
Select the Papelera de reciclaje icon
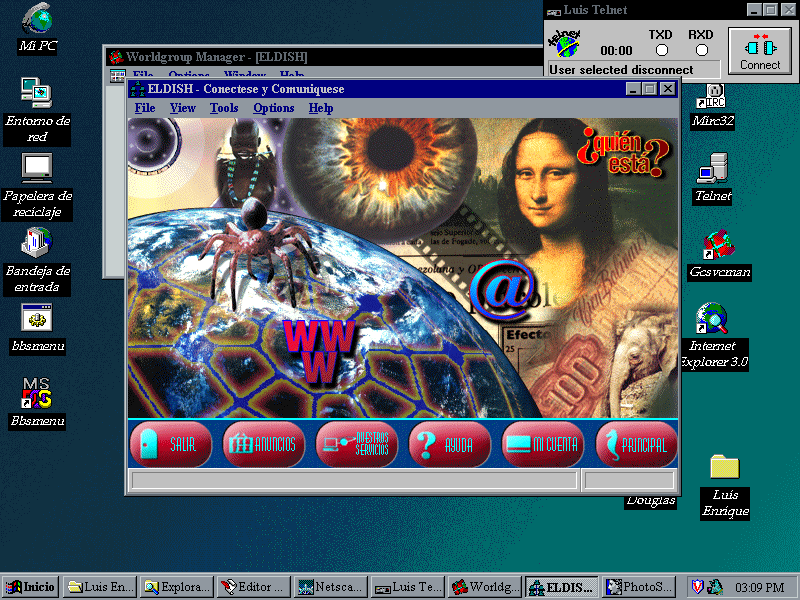pos(37,167)
